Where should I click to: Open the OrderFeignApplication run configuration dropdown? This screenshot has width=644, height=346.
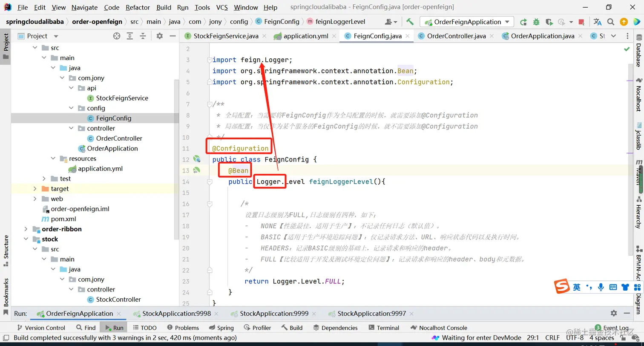tap(467, 22)
